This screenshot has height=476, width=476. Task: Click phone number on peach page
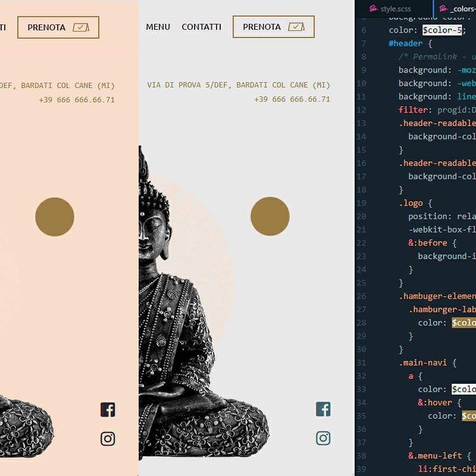tap(77, 100)
